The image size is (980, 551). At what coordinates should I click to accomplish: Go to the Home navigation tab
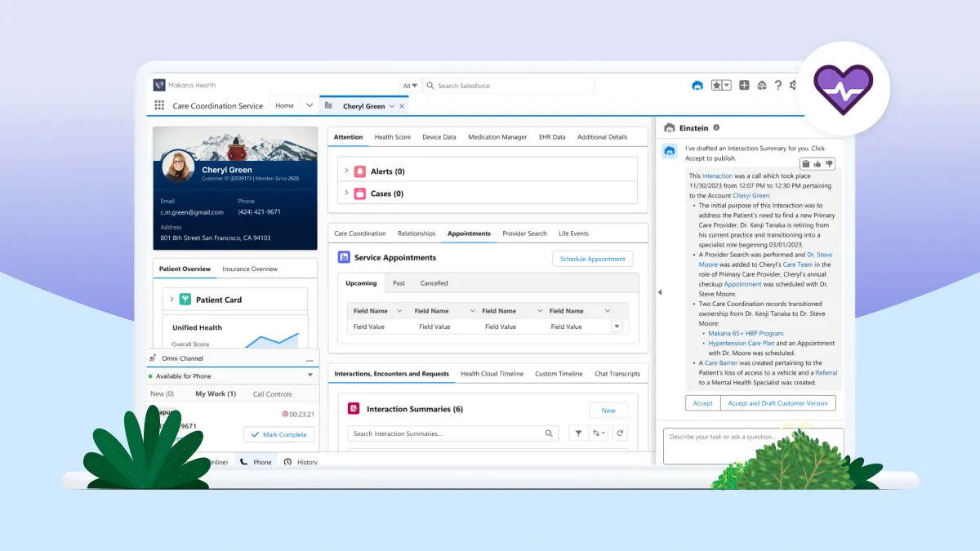284,105
